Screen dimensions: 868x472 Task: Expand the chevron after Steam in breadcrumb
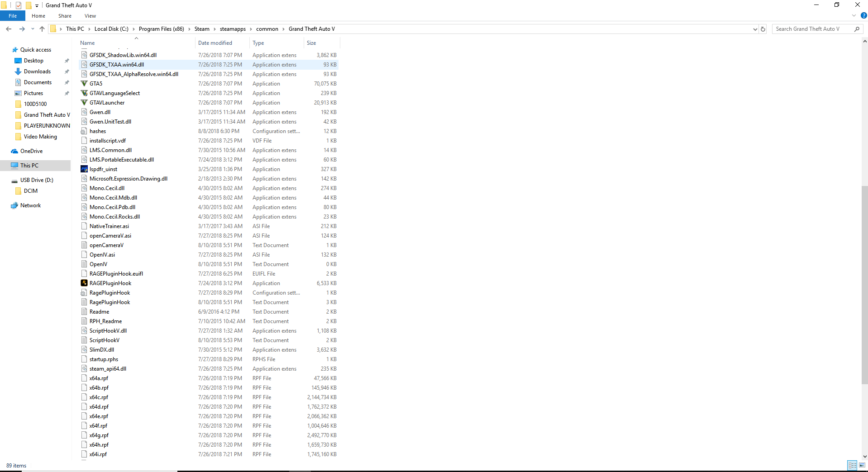(x=215, y=29)
